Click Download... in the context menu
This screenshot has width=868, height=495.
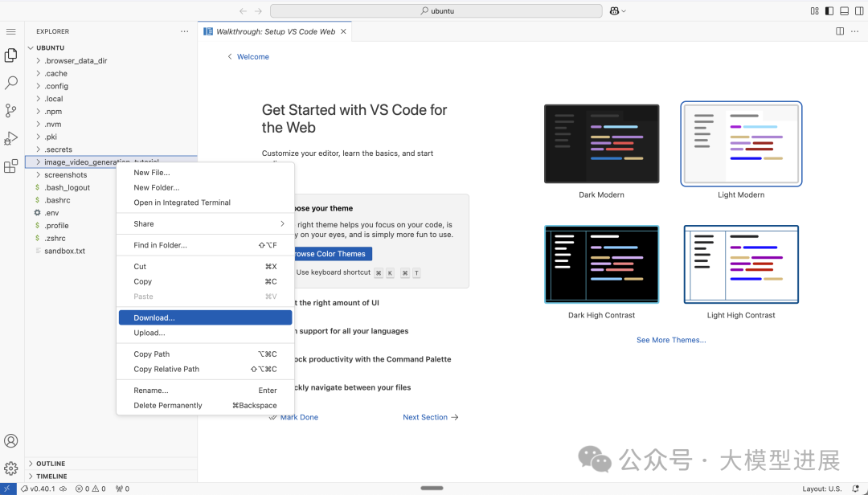[206, 318]
